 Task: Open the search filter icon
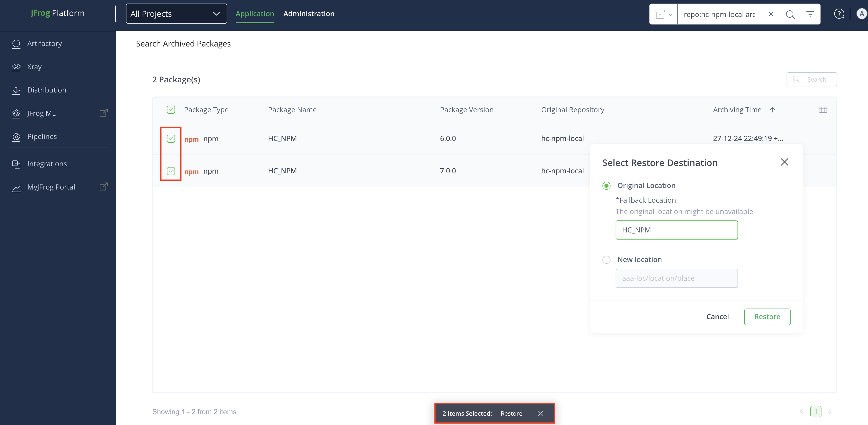(x=810, y=14)
